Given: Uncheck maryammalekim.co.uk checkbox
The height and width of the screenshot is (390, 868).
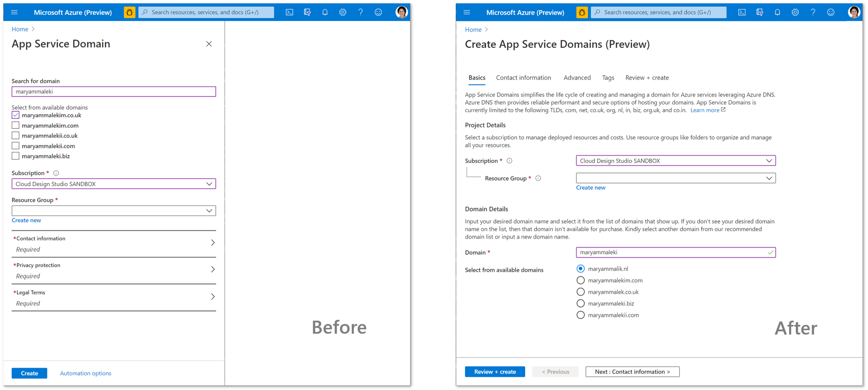Looking at the screenshot, I should pyautogui.click(x=16, y=115).
